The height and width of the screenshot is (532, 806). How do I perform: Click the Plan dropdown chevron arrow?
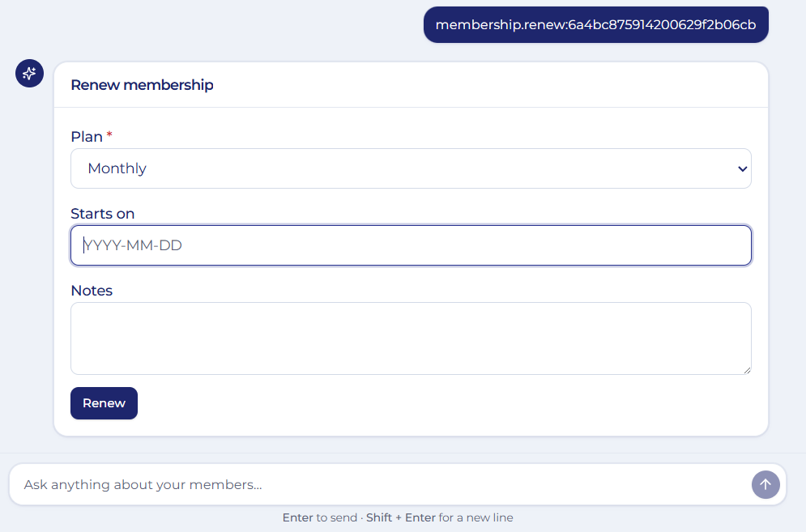pyautogui.click(x=742, y=168)
